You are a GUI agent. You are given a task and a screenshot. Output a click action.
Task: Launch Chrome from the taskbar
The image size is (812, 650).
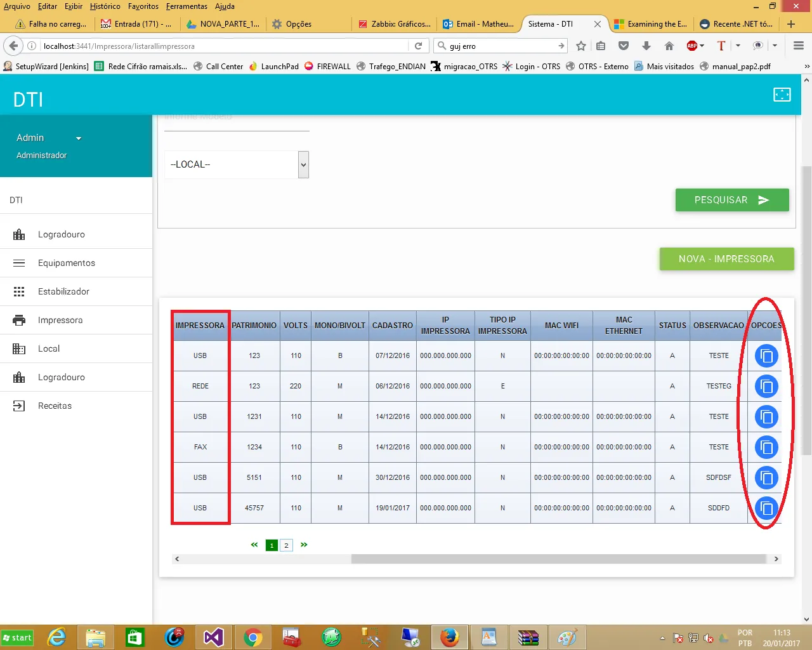pos(252,637)
